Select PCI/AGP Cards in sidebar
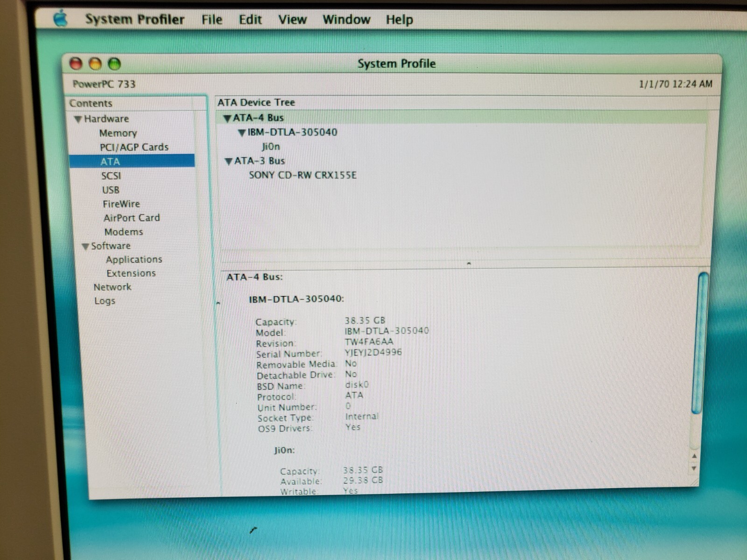This screenshot has height=560, width=747. [134, 147]
